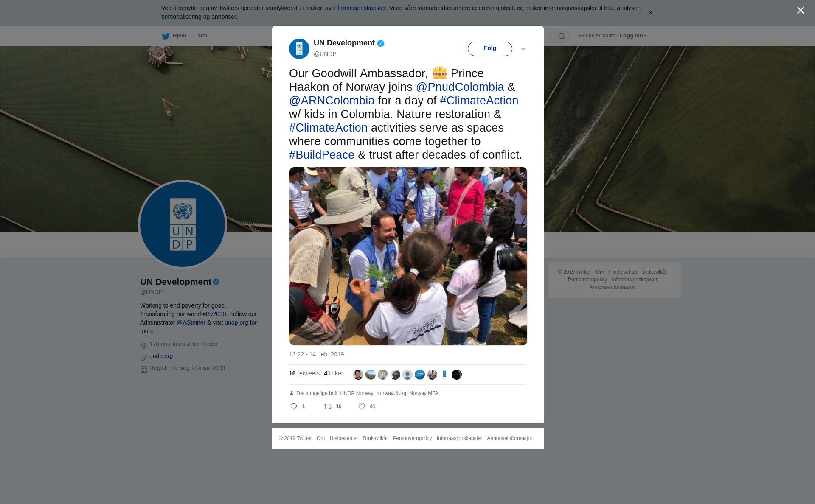Open undp.org website link in profile
Image resolution: width=815 pixels, height=504 pixels.
point(161,356)
